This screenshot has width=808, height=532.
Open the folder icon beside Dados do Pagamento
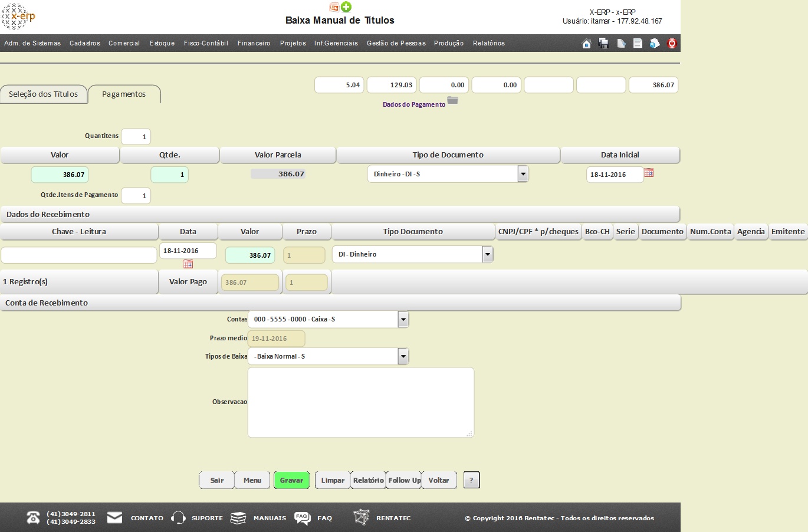(x=452, y=100)
